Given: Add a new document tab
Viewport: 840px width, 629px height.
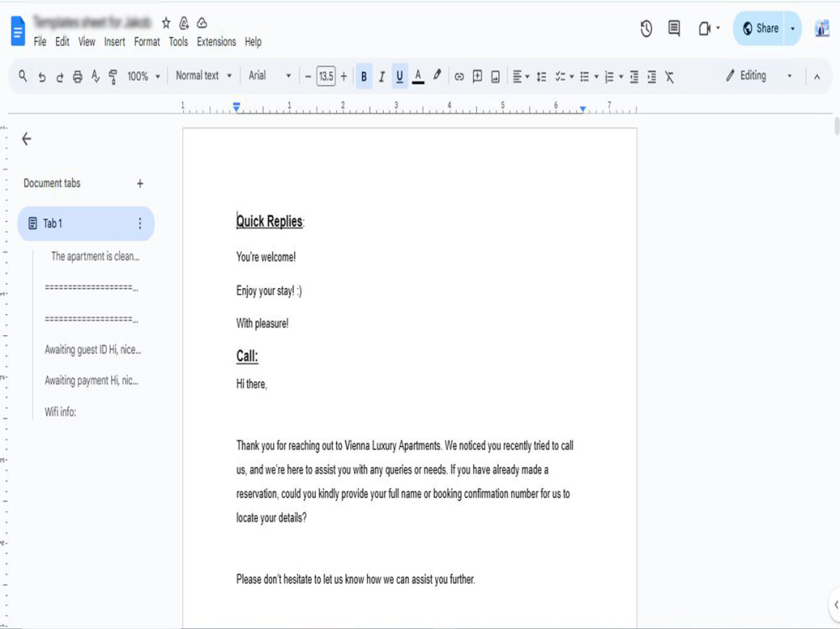Looking at the screenshot, I should tap(139, 184).
